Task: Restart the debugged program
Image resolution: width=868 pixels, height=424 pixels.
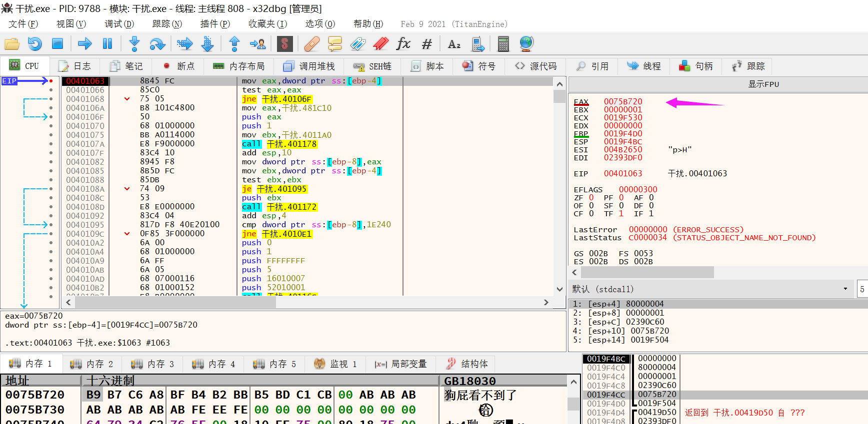Action: pyautogui.click(x=34, y=44)
